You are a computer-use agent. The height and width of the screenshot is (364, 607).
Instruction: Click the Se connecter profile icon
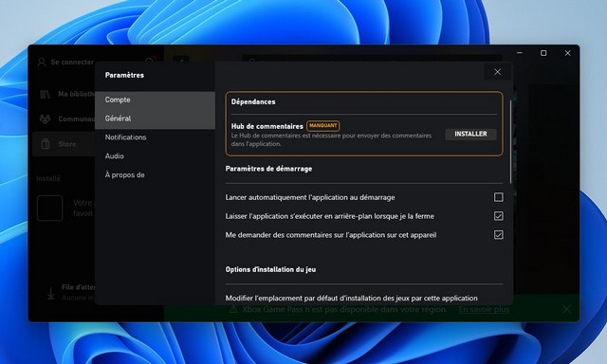coord(42,62)
